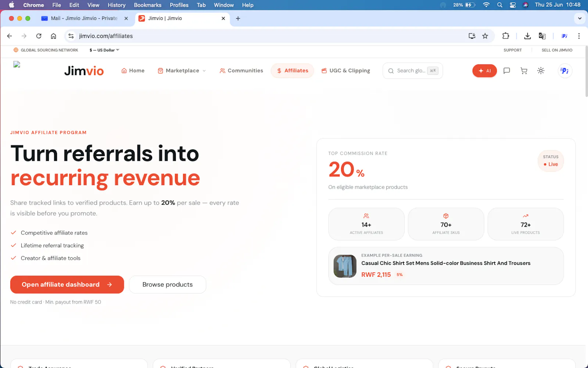
Task: Click the install app icon in address bar
Action: click(472, 36)
